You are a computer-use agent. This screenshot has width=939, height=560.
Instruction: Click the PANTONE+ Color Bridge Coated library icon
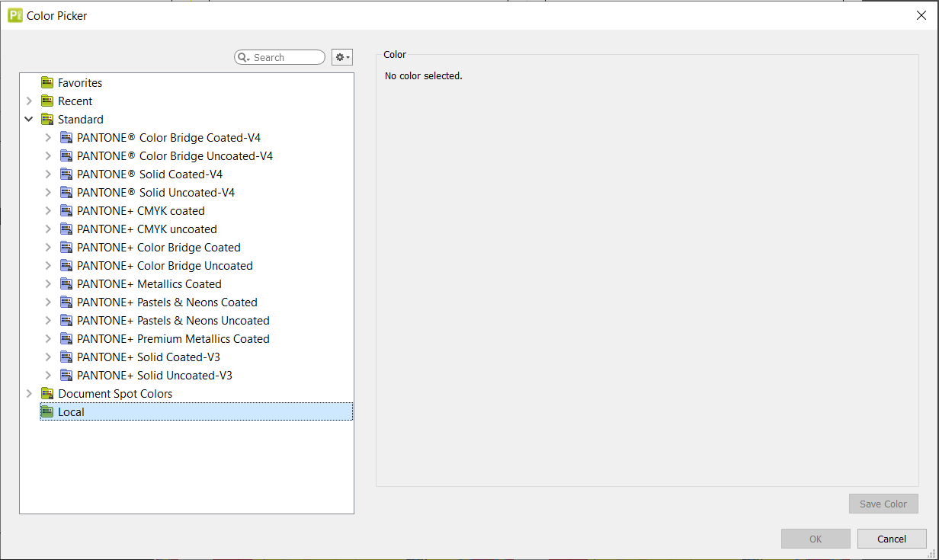point(66,248)
